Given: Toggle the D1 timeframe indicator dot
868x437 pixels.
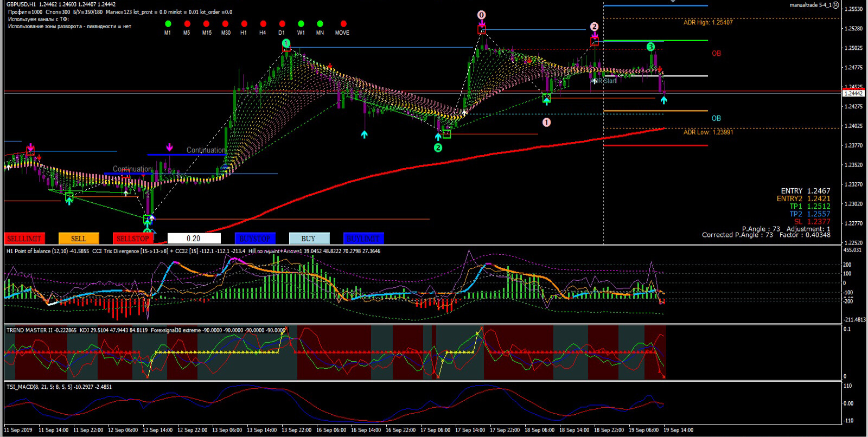Looking at the screenshot, I should click(282, 23).
